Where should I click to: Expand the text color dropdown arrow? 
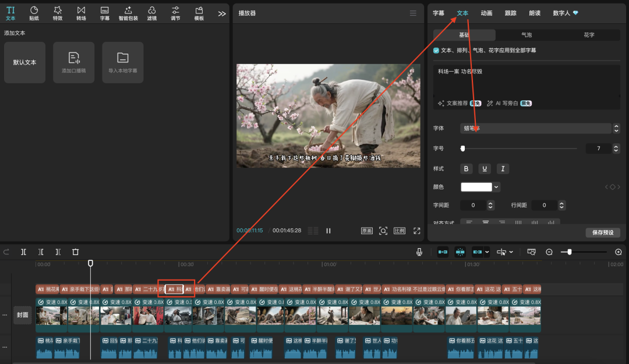[x=497, y=187]
